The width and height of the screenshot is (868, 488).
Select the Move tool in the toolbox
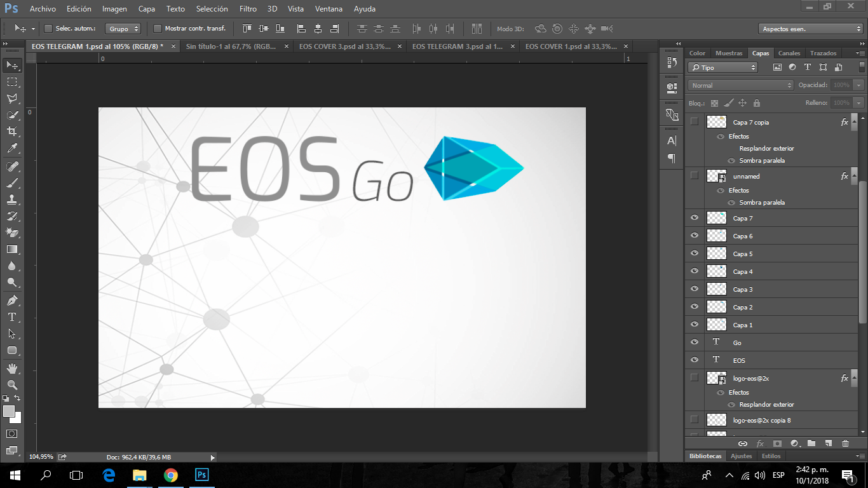tap(12, 65)
